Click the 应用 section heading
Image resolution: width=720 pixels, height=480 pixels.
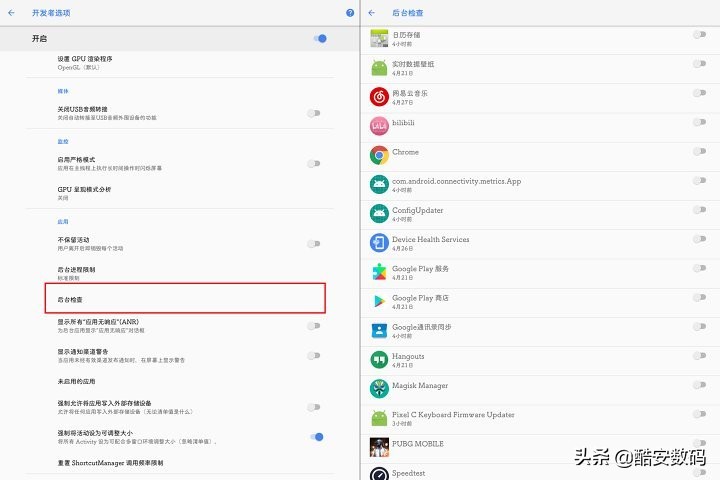(63, 221)
